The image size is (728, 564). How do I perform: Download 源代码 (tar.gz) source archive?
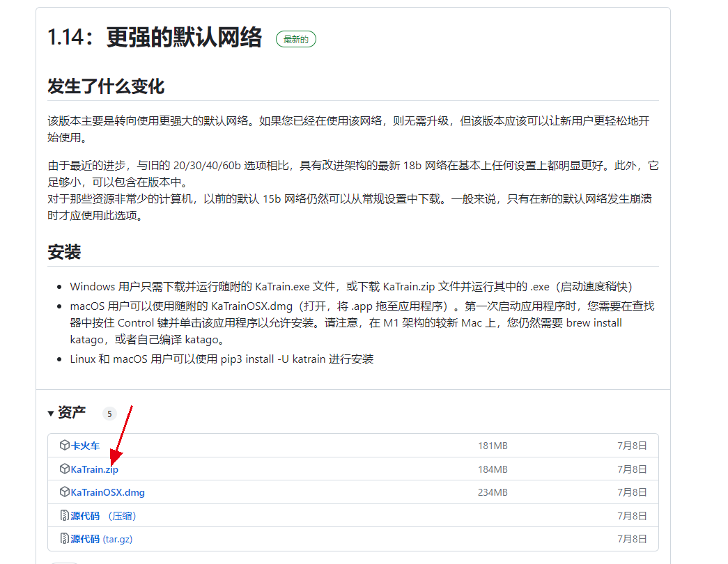101,539
